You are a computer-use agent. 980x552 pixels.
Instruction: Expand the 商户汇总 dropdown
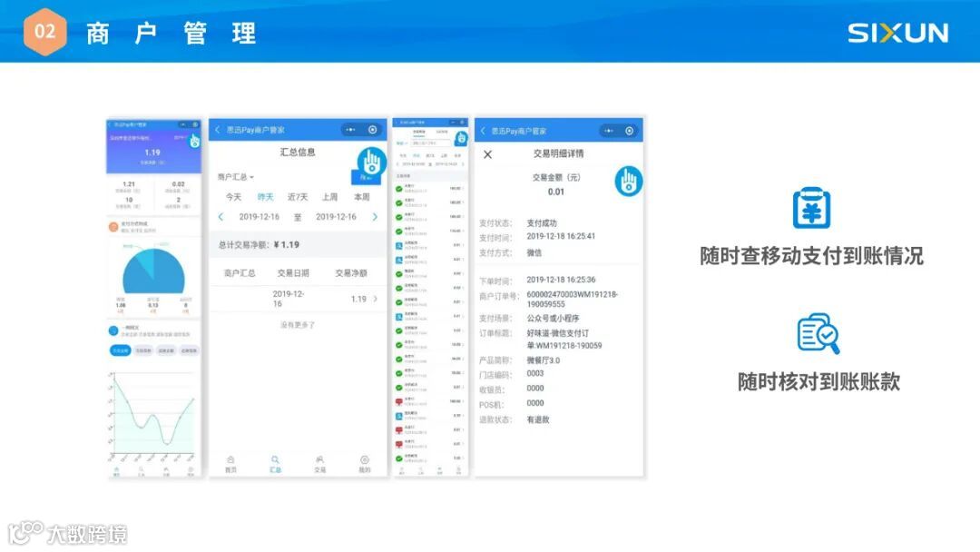(x=236, y=177)
